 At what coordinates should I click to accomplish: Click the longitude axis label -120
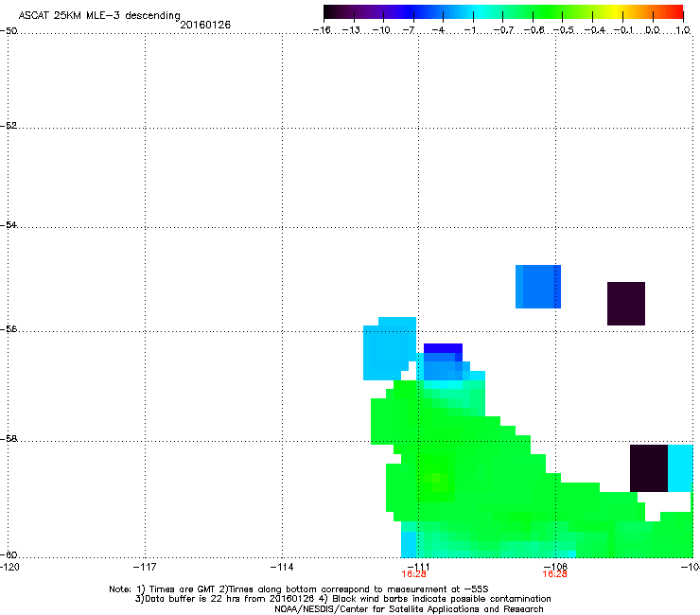(x=9, y=567)
